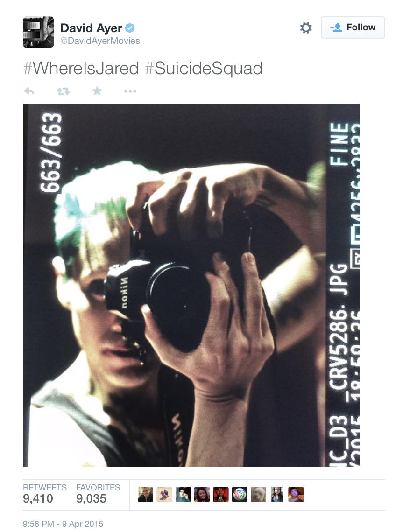Click the blue verified badge

tap(130, 28)
